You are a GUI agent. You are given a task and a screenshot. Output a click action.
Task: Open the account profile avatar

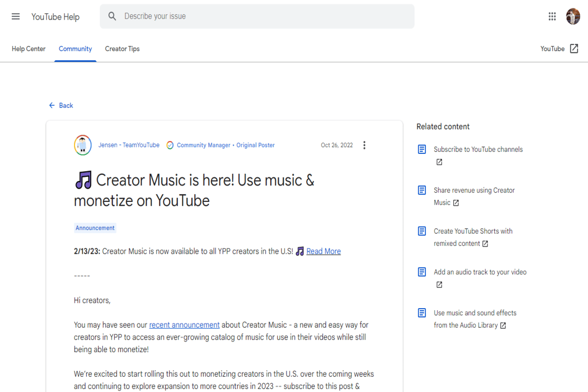click(573, 17)
